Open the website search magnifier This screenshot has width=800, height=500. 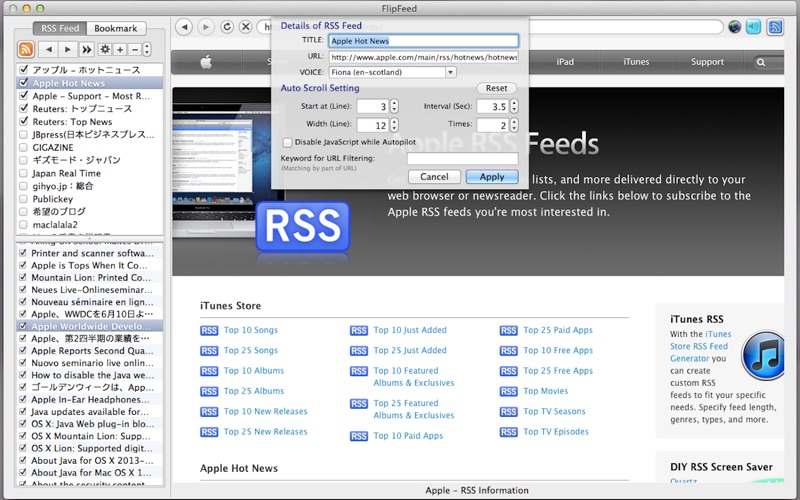click(x=761, y=62)
